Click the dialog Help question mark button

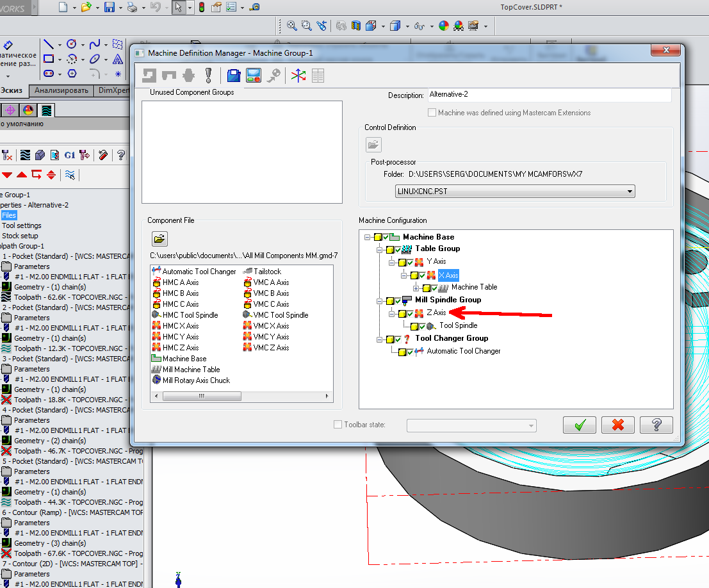click(x=656, y=425)
